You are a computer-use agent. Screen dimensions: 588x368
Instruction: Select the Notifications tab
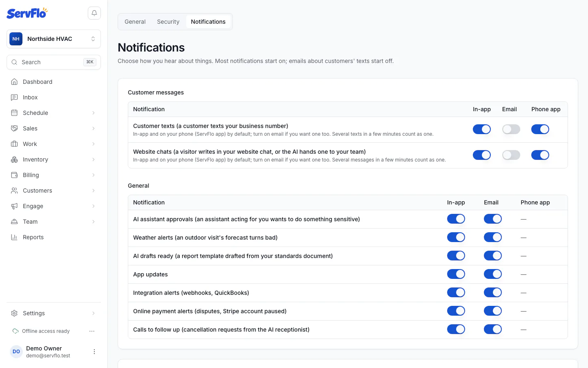click(x=208, y=22)
